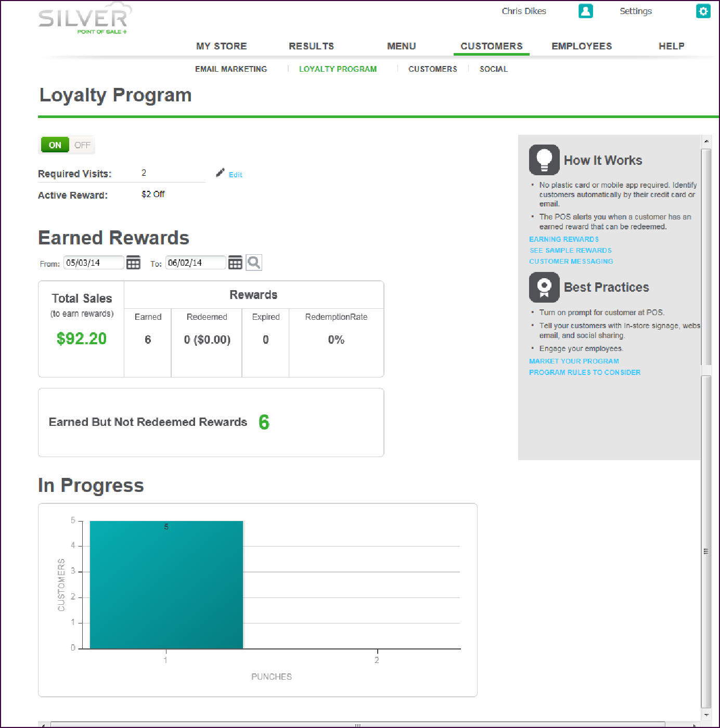Open the RESULTS menu
Screen dimensions: 720x728
coord(312,46)
